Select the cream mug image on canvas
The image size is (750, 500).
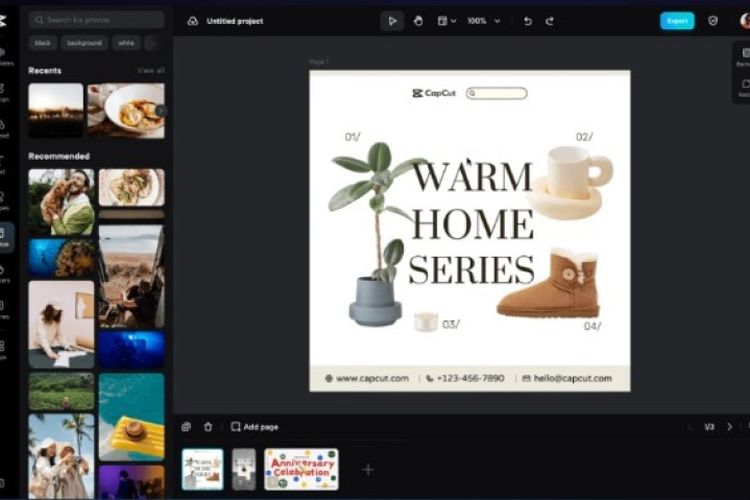click(570, 183)
